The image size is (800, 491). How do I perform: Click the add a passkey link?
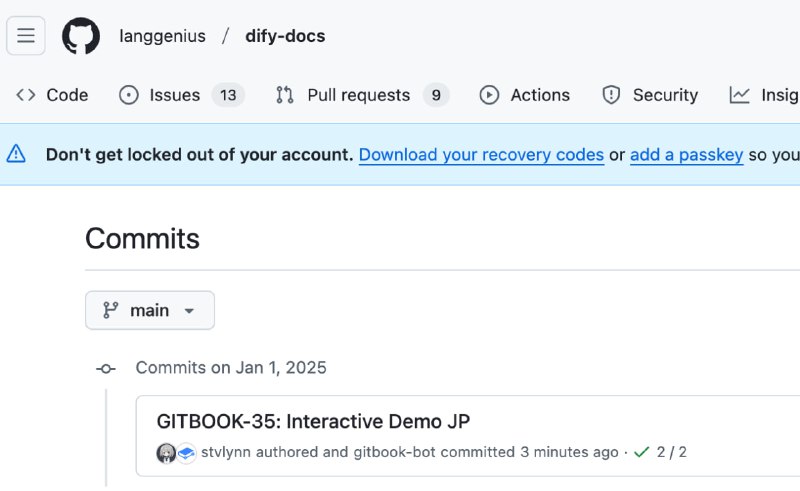(686, 155)
